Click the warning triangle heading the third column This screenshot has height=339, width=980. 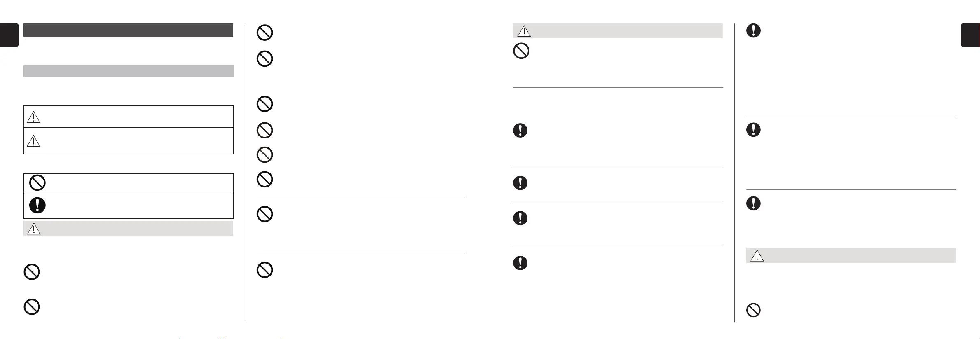(524, 31)
